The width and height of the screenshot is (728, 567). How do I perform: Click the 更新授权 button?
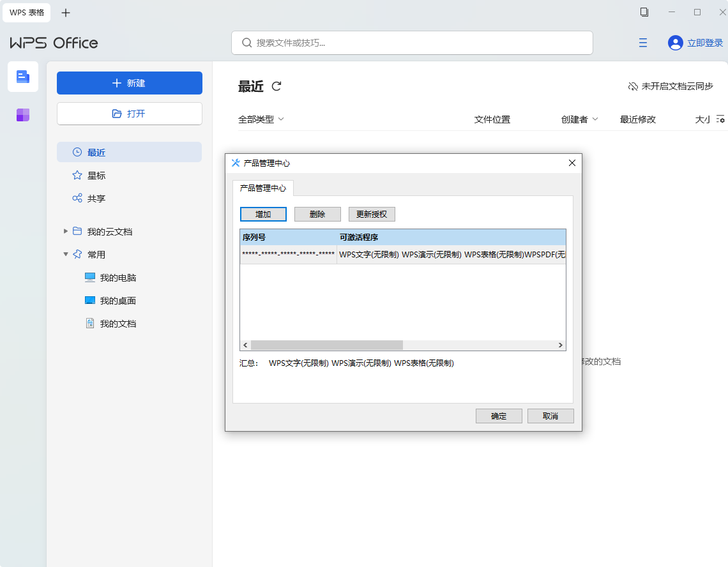372,214
